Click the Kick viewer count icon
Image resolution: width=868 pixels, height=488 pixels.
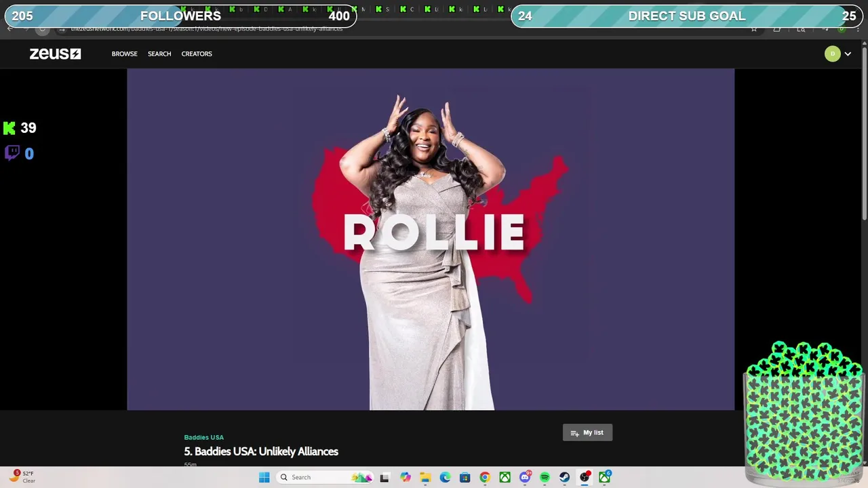pyautogui.click(x=9, y=128)
